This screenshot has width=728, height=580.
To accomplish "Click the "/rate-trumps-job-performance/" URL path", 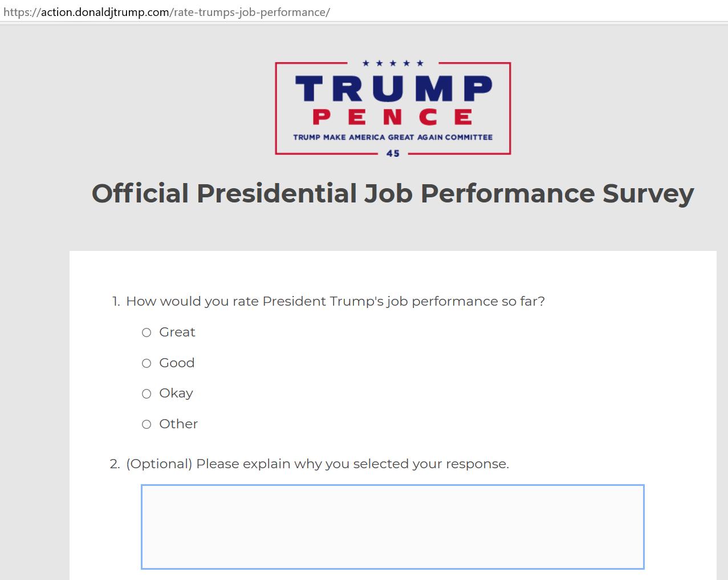I will tap(251, 11).
